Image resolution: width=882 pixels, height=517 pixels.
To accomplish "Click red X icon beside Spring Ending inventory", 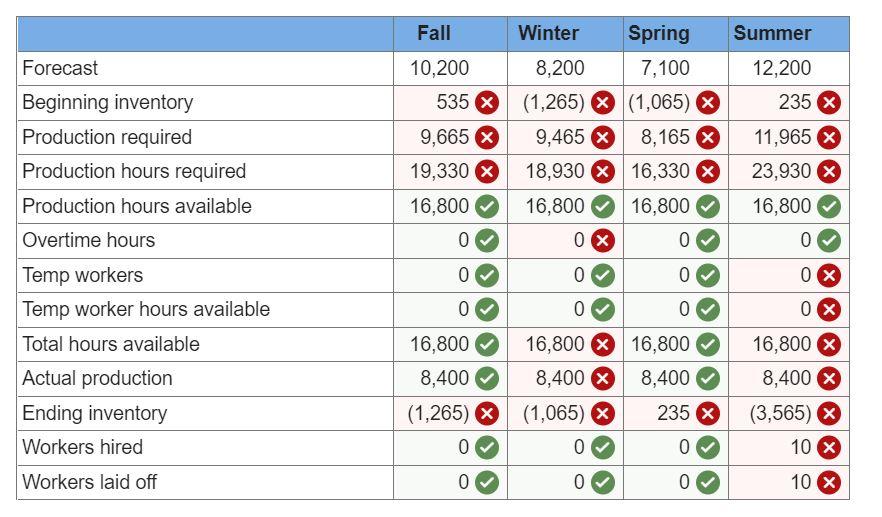I will pos(708,413).
